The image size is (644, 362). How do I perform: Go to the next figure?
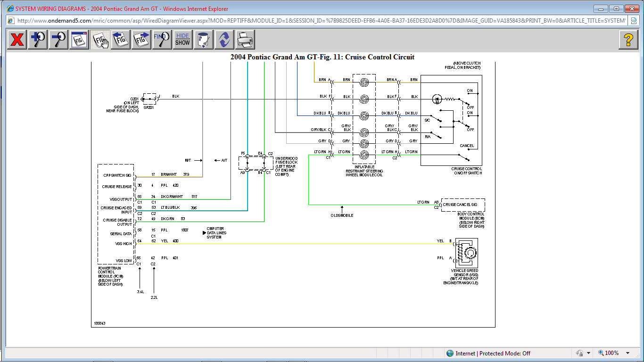coord(141,40)
